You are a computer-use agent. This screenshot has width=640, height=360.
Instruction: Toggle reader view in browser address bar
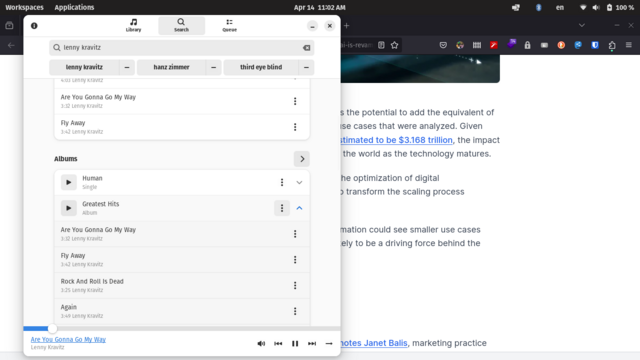[x=381, y=45]
